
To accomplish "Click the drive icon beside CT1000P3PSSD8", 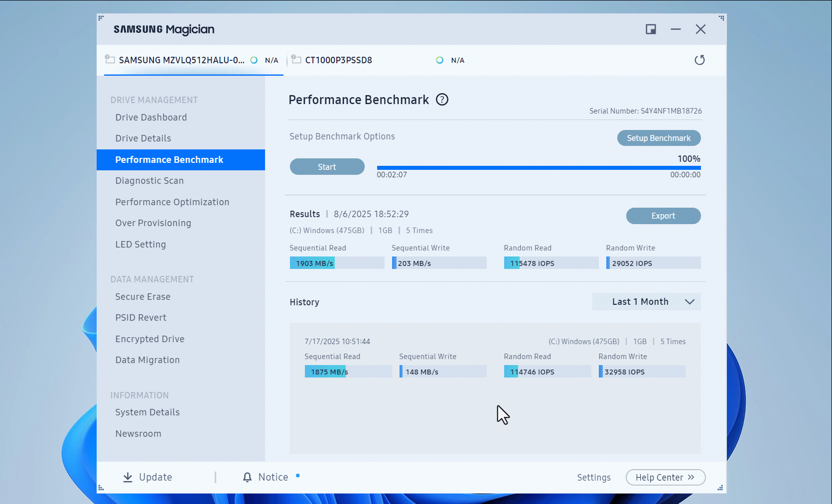I will click(296, 59).
